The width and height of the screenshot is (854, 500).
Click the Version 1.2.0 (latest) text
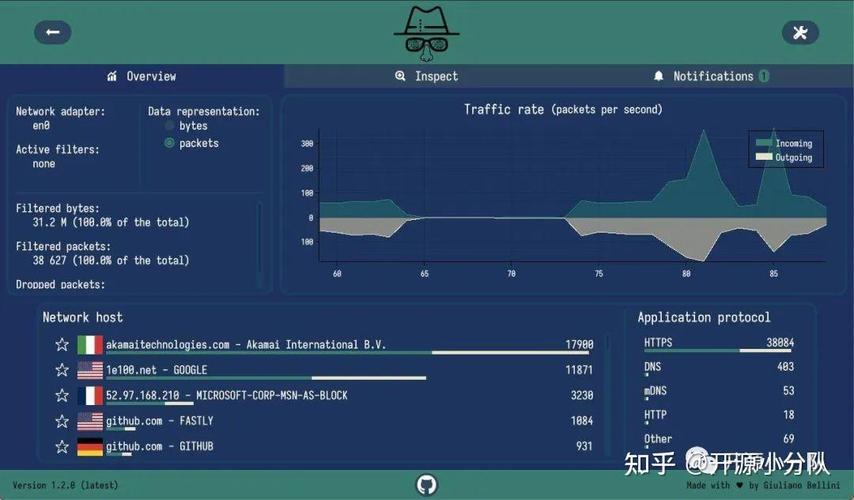click(x=65, y=485)
